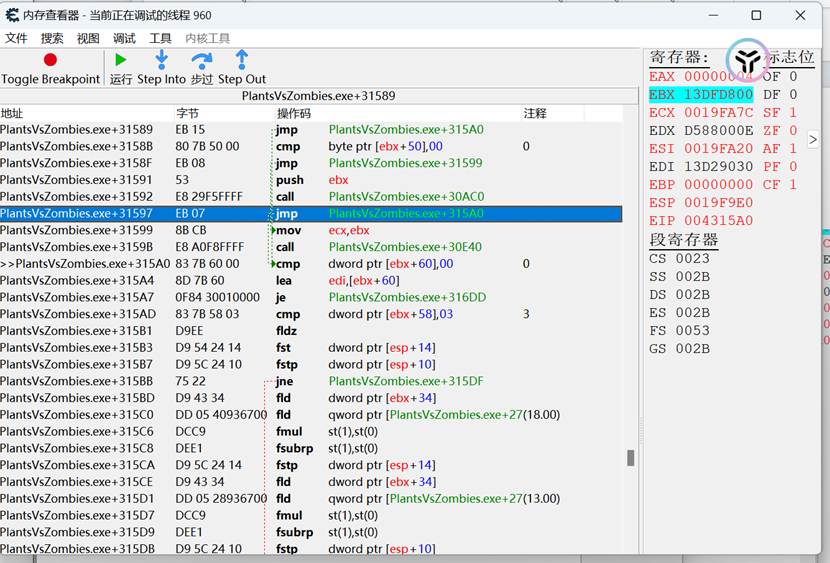Screen dimensions: 830x563
Task: Click the Cheat Engine title bar icon
Action: 12,15
